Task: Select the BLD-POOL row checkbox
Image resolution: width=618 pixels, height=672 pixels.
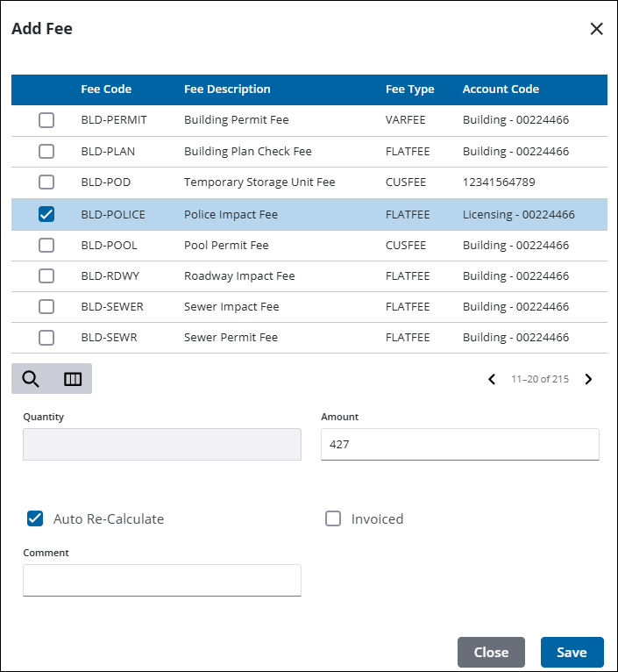Action: click(x=46, y=245)
